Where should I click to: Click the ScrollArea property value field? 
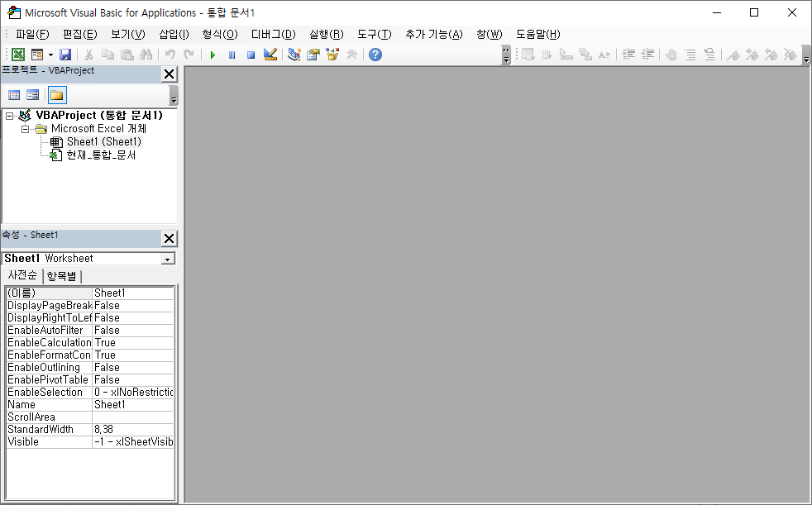(x=132, y=417)
